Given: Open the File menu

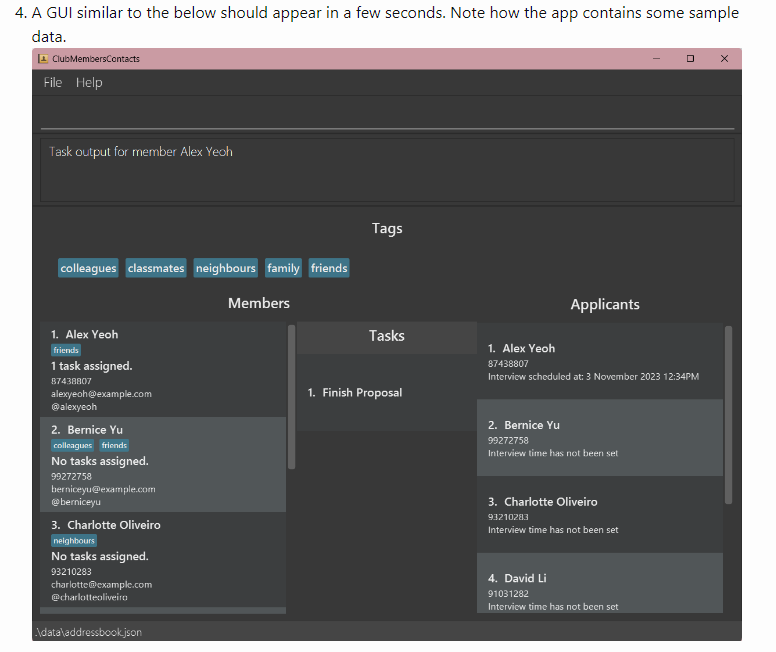Looking at the screenshot, I should (x=53, y=83).
